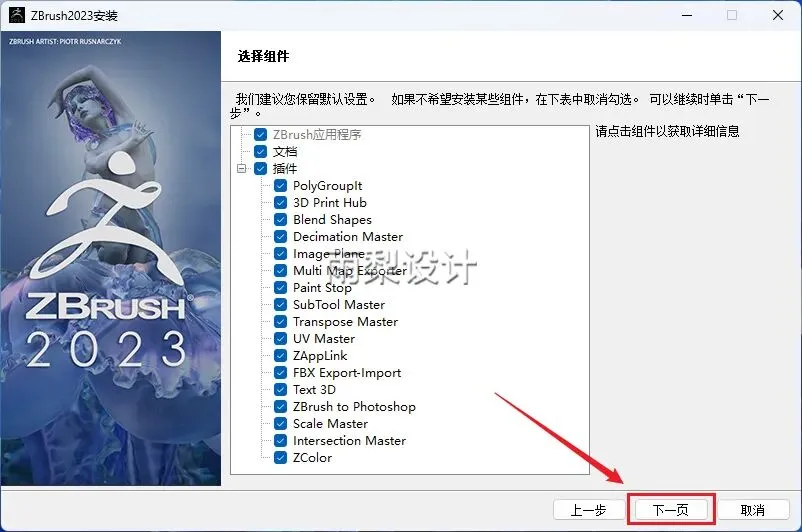Minimize the installer window
This screenshot has height=532, width=802.
[x=687, y=15]
